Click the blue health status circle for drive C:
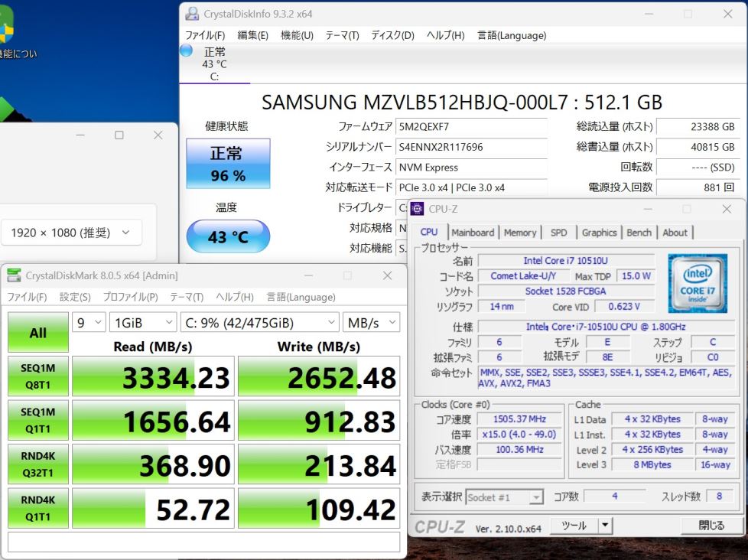The width and height of the screenshot is (748, 560). [186, 50]
